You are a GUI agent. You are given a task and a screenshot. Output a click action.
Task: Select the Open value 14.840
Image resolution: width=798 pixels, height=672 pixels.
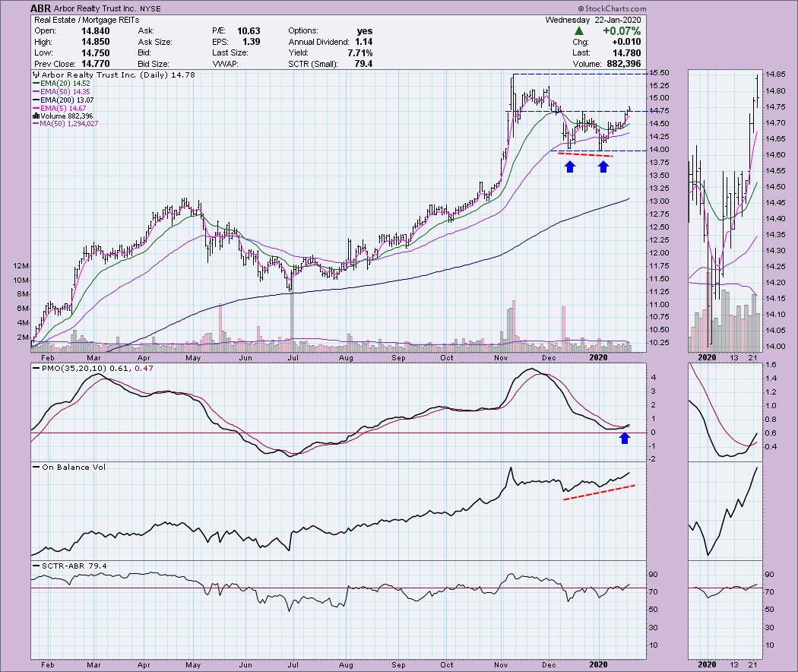[95, 31]
